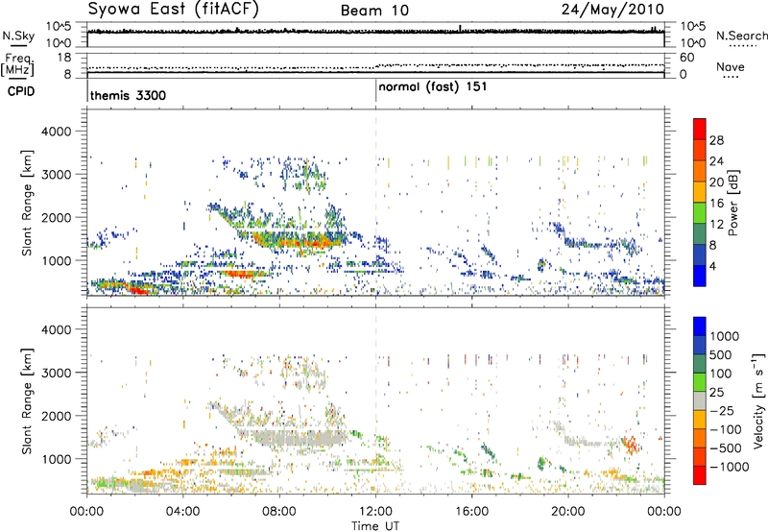
Task: Click the "2000" tick on velocity panel
Action: pos(57,416)
